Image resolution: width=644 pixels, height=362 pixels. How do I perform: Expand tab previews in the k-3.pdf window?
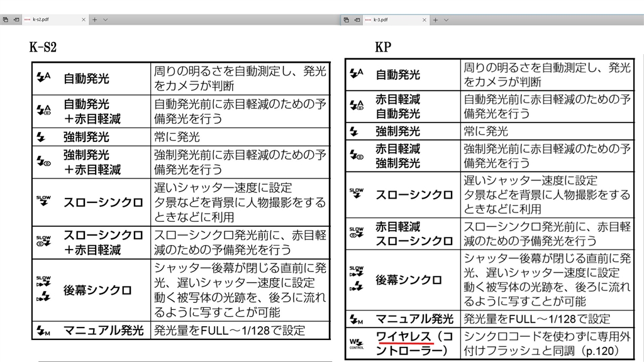click(x=446, y=19)
